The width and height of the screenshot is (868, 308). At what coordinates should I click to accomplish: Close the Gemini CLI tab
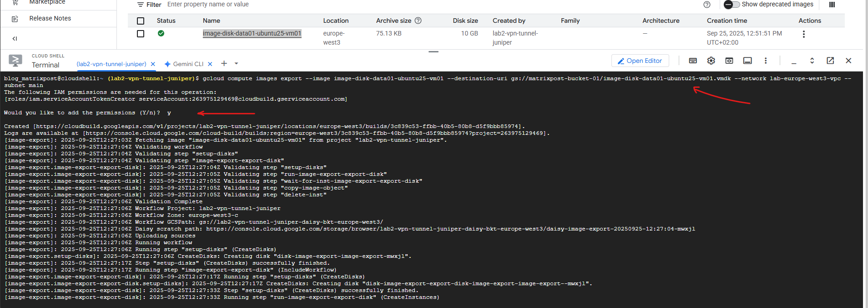[210, 64]
